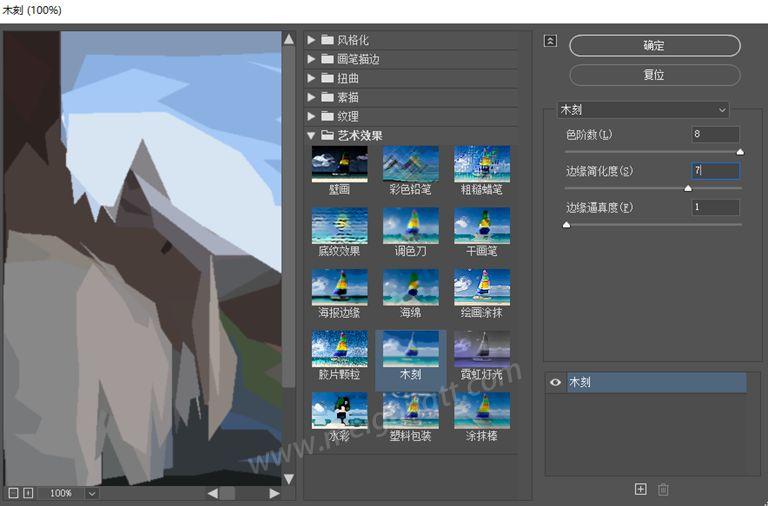Select the 绘画涂抹 filter thumbnail
The image size is (768, 506).
(x=482, y=288)
